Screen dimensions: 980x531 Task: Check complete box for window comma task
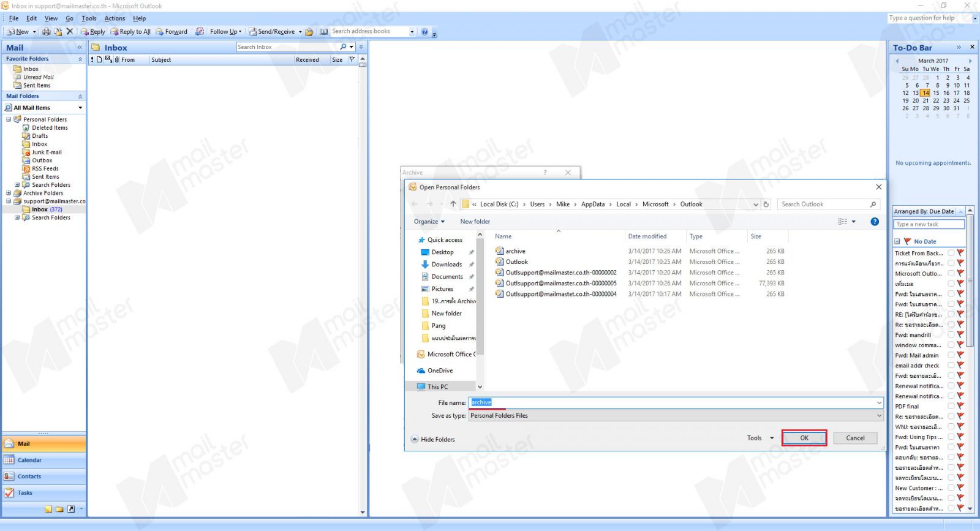tap(951, 345)
